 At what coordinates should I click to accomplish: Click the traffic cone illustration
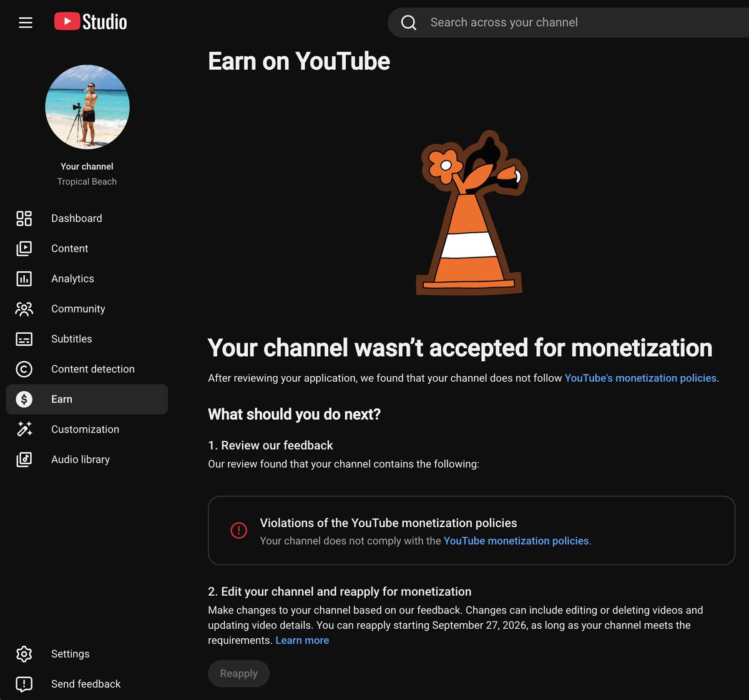(472, 213)
